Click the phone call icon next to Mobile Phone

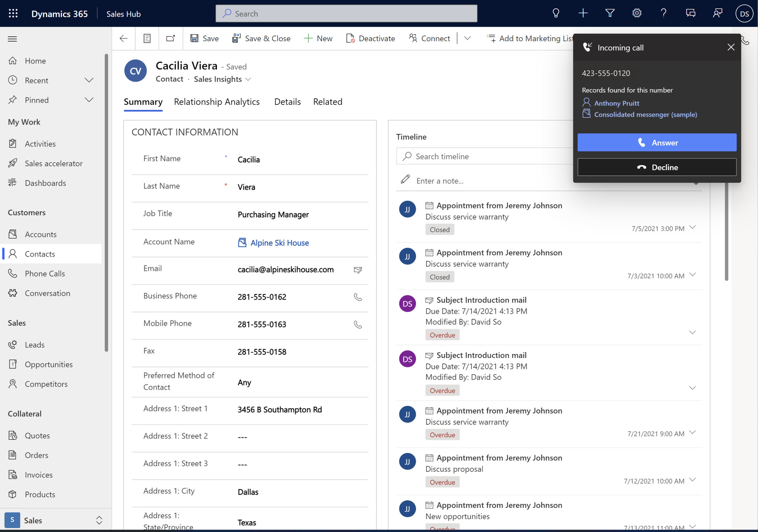(358, 324)
